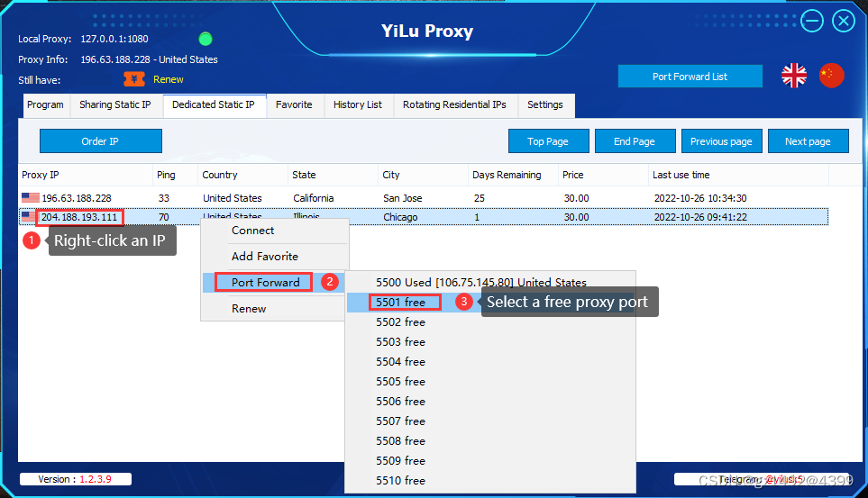
Task: Click the Chicago city cell
Action: 400,217
